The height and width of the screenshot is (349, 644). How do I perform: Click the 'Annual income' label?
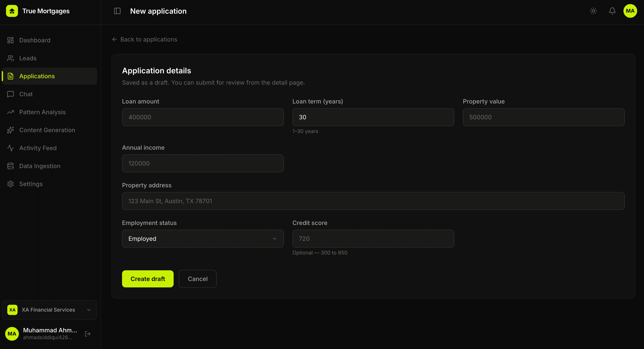[x=143, y=148]
